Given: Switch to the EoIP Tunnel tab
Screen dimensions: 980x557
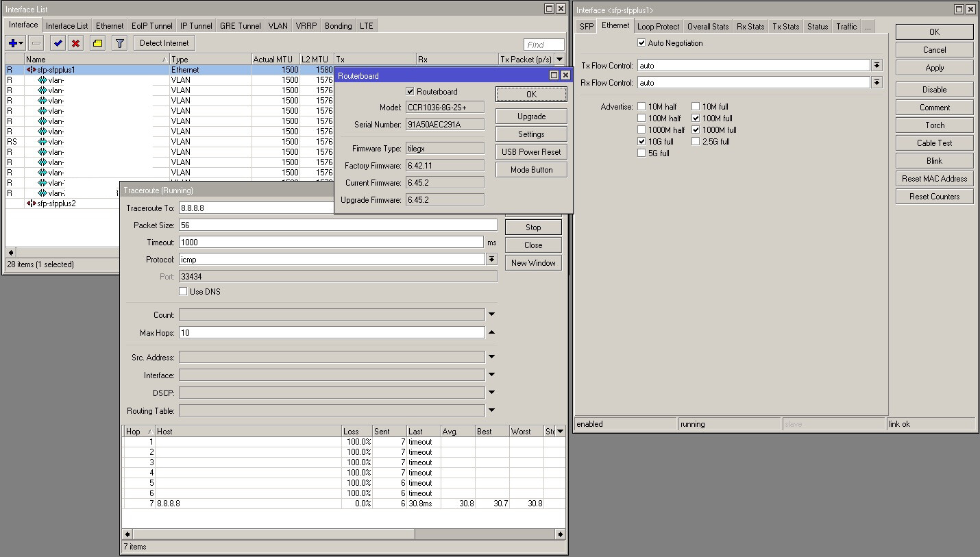Looking at the screenshot, I should pos(151,26).
